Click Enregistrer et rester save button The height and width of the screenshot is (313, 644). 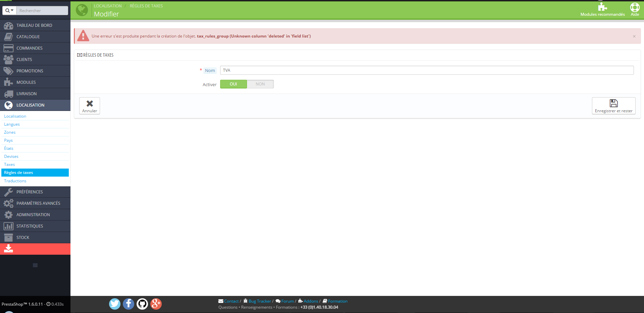(x=613, y=106)
